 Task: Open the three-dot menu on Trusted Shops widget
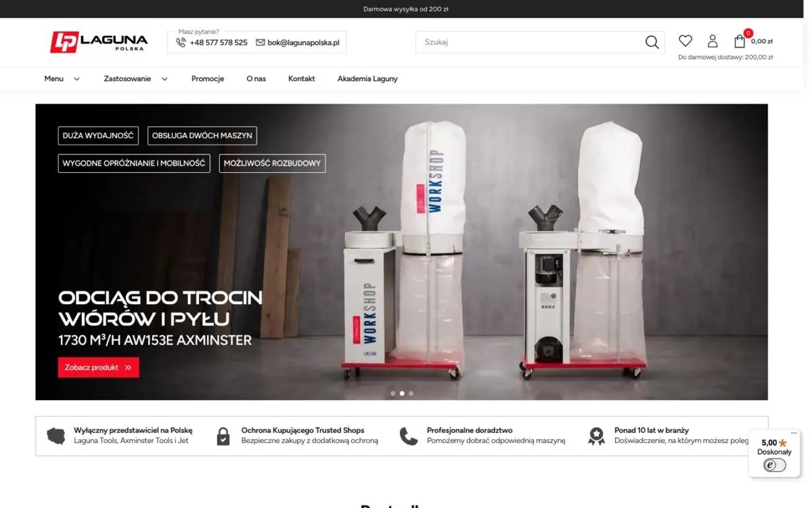pos(794,433)
